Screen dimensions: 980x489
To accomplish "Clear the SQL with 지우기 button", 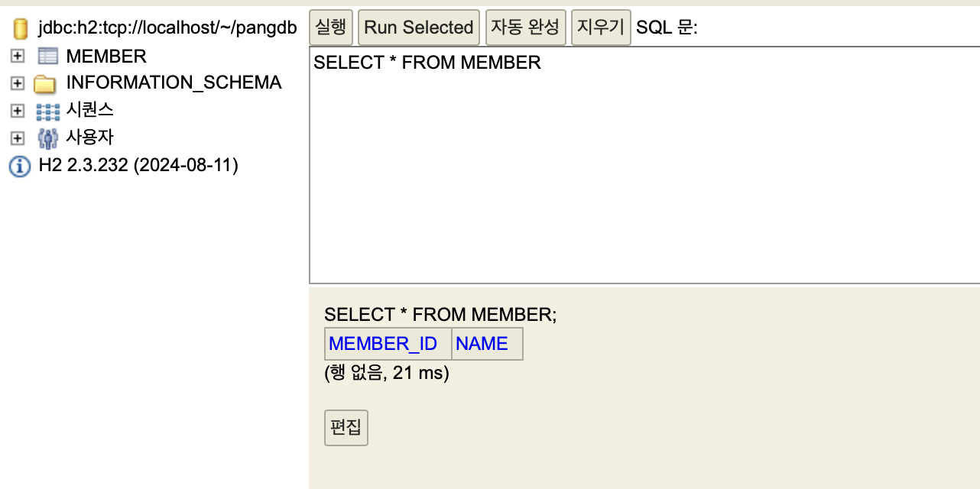I will (601, 28).
